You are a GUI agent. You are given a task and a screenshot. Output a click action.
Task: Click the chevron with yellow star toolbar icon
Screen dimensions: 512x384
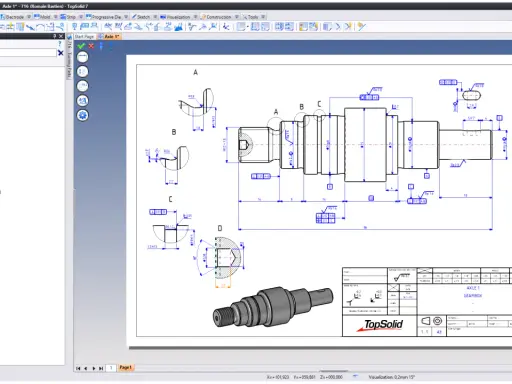tap(348, 27)
